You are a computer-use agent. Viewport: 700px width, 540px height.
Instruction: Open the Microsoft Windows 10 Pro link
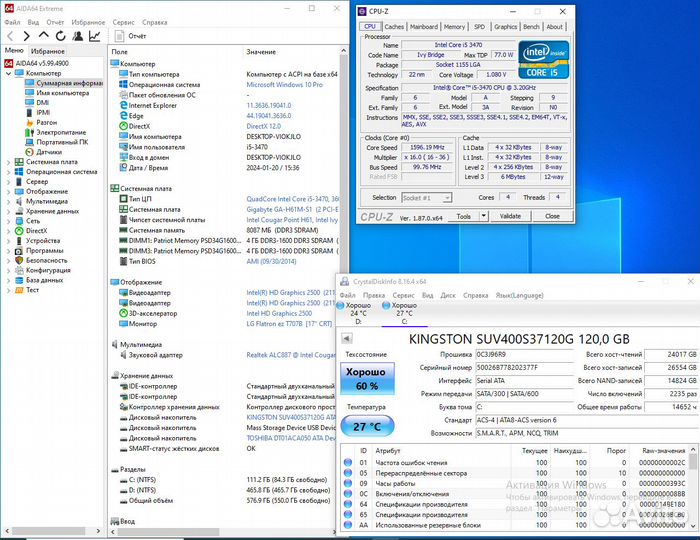pyautogui.click(x=283, y=85)
